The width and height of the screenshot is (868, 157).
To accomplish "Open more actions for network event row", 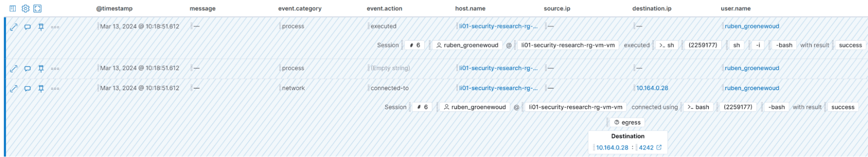I will point(55,88).
